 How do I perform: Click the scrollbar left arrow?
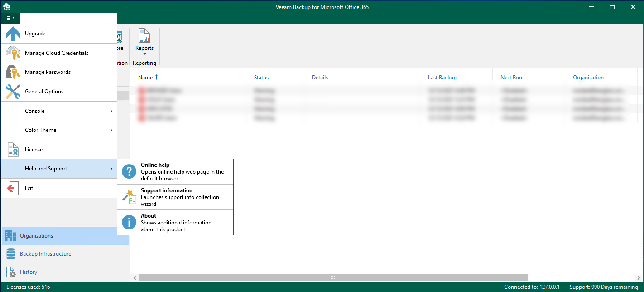[x=134, y=277]
